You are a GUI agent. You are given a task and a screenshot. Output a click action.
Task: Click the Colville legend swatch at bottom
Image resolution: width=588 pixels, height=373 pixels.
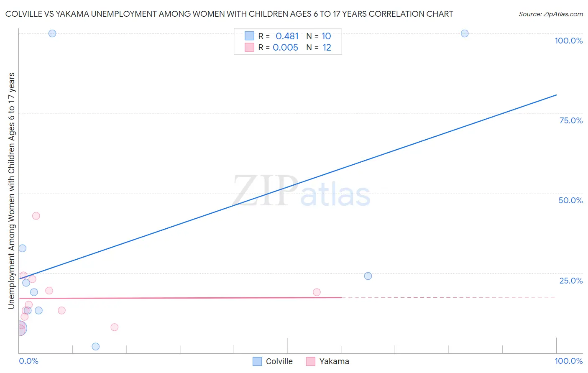coord(257,361)
